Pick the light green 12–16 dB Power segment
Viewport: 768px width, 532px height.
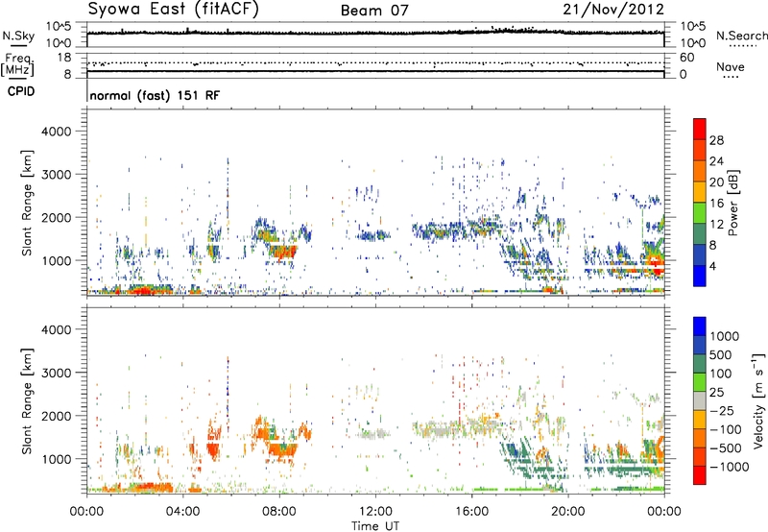click(x=700, y=213)
